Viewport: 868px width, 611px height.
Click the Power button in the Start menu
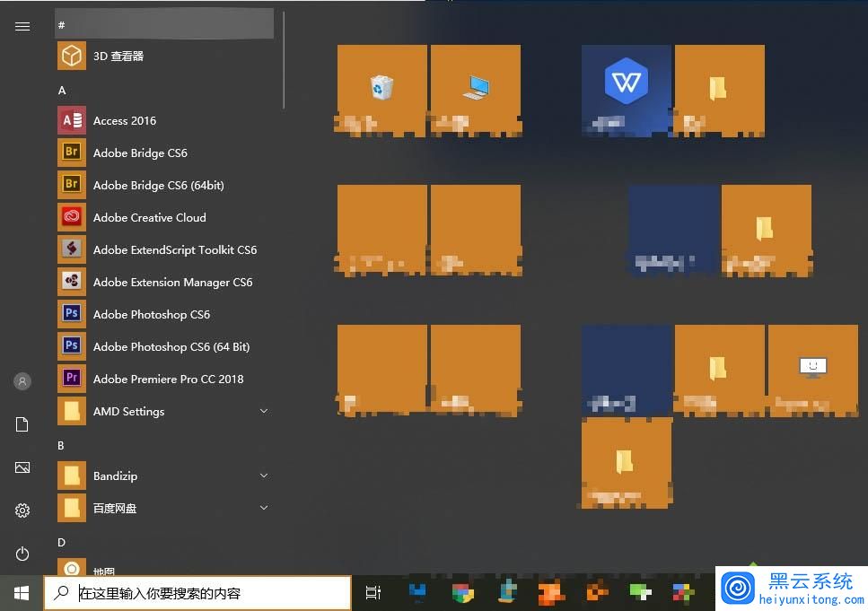(22, 553)
